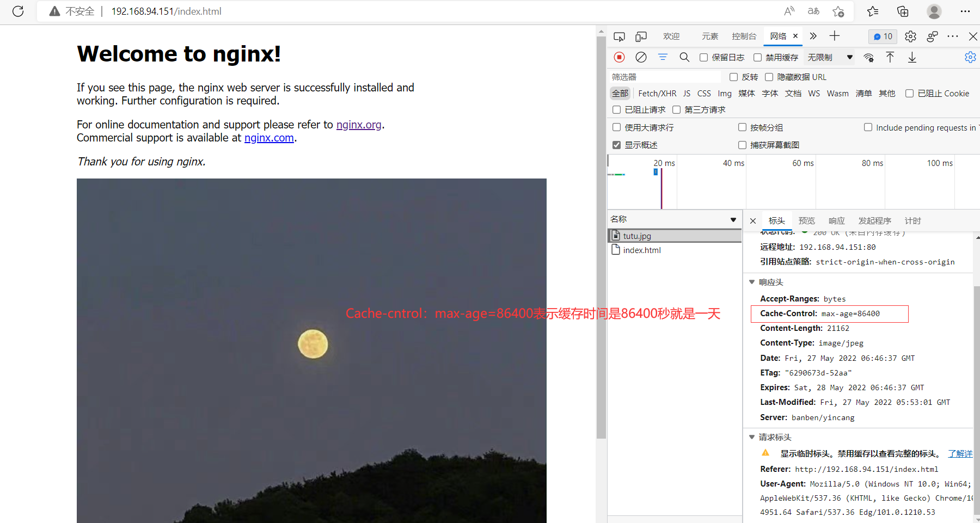Open the 响应 details tab
This screenshot has width=980, height=523.
tap(837, 220)
